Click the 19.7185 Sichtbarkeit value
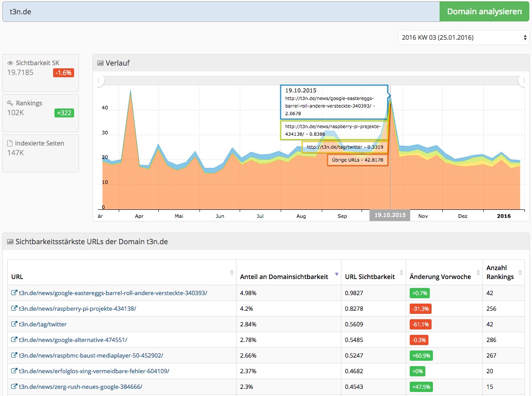The image size is (532, 396). point(21,73)
